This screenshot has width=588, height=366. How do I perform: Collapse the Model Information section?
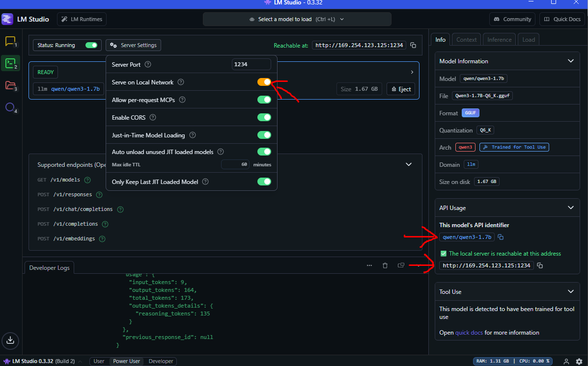pos(571,61)
